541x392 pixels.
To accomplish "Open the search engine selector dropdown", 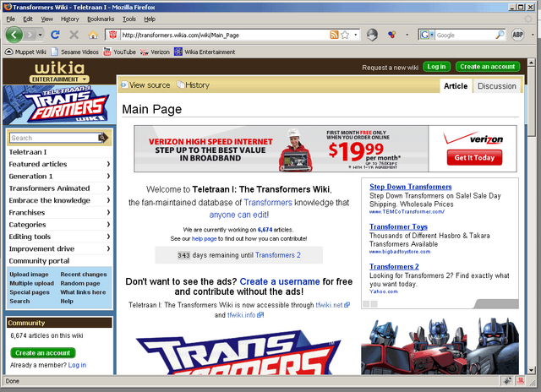I will click(x=432, y=35).
